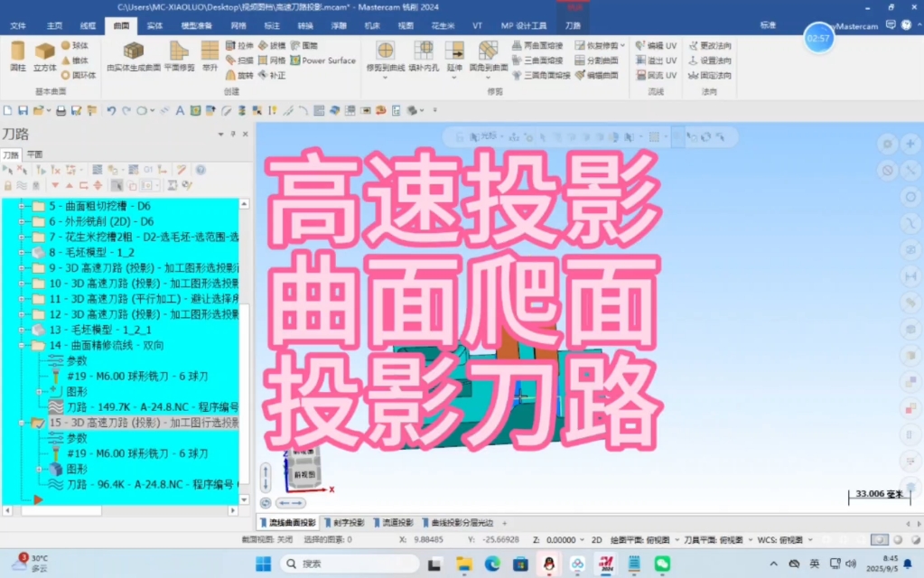The width and height of the screenshot is (924, 578).
Task: Click the toolpath tree horizontal scrollbar
Action: click(x=61, y=511)
